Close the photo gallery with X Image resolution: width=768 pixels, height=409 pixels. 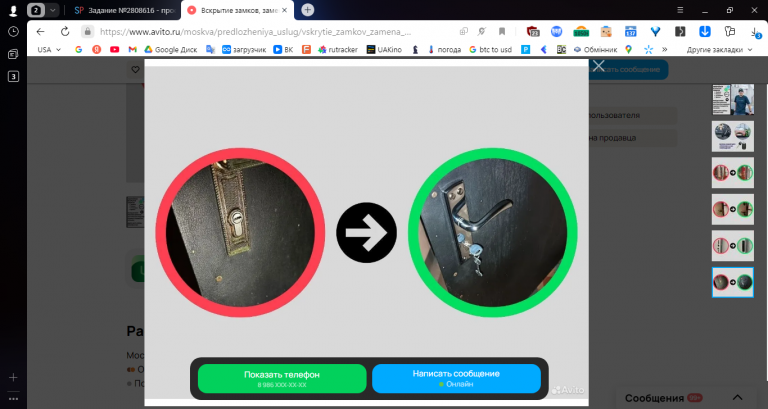[x=598, y=66]
